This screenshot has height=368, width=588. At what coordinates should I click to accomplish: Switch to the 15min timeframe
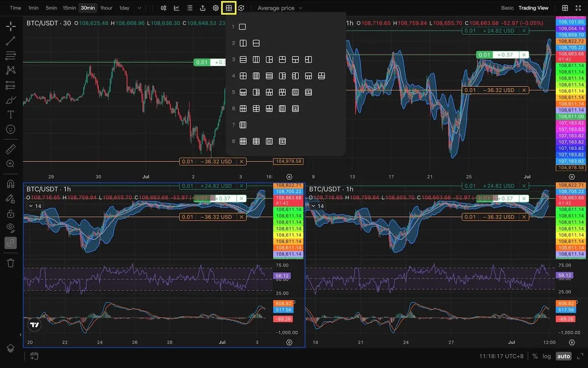(70, 8)
